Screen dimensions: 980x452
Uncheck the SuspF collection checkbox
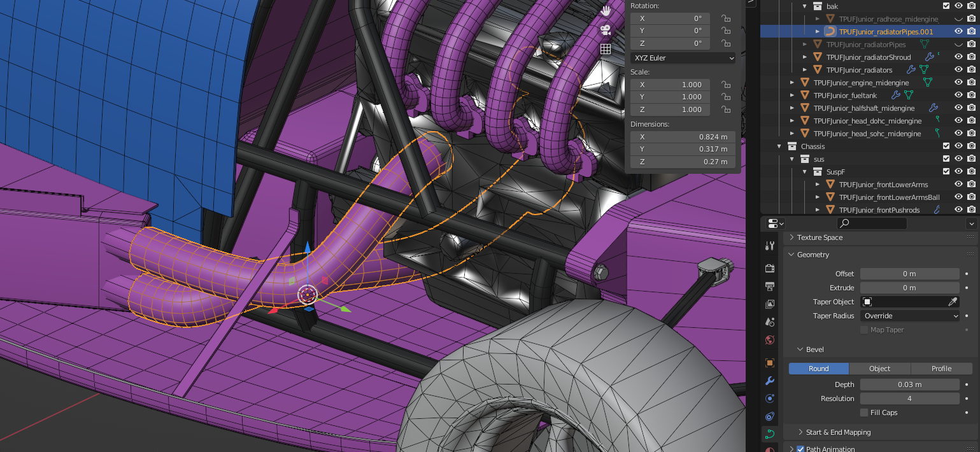[x=946, y=172]
